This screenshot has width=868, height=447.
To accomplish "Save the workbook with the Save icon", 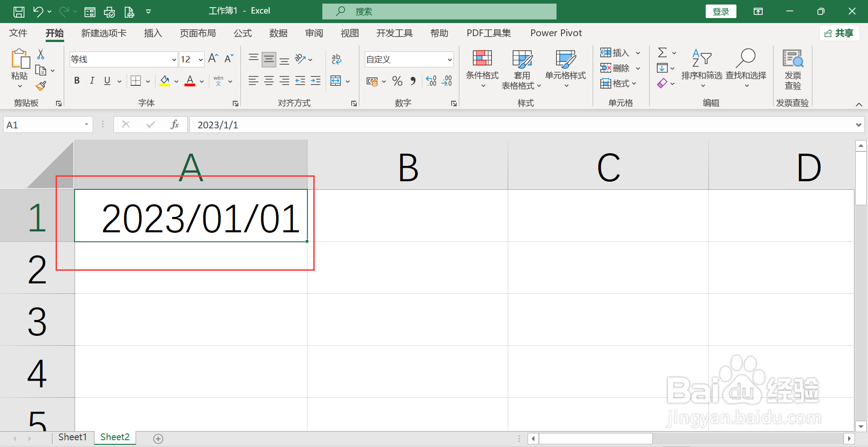I will pos(19,12).
